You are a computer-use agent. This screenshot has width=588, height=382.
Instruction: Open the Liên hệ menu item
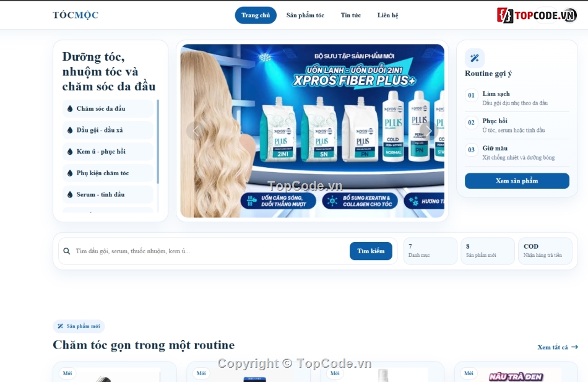[x=387, y=15]
